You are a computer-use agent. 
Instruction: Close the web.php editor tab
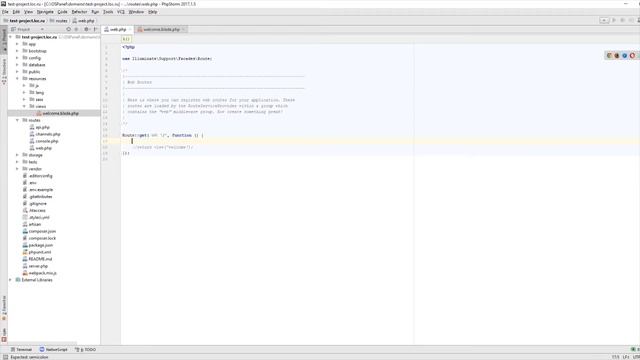pyautogui.click(x=130, y=29)
